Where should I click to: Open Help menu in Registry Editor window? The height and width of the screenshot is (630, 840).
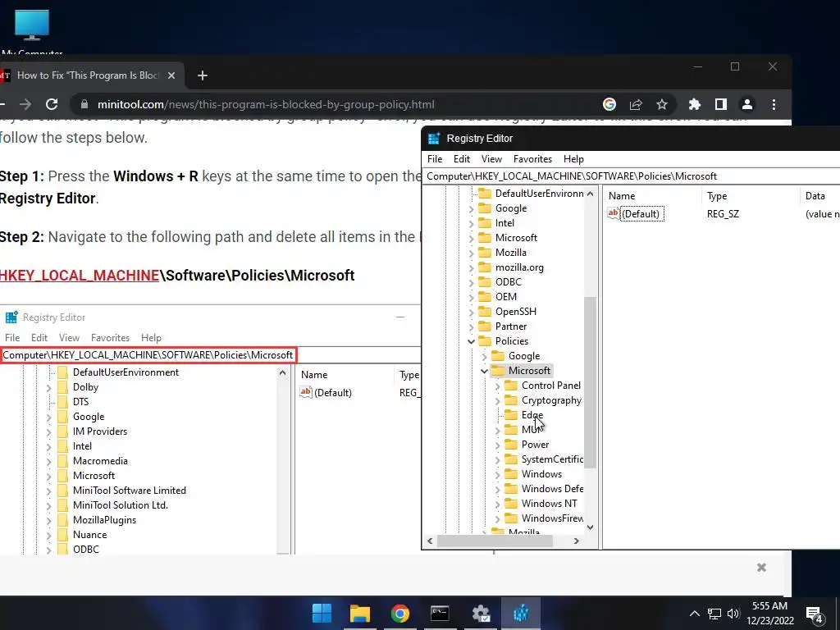pyautogui.click(x=573, y=159)
